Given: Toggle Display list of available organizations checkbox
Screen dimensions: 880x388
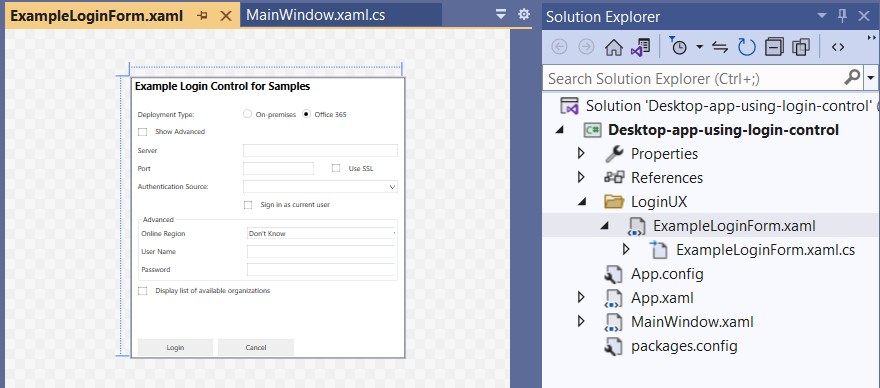Looking at the screenshot, I should click(143, 291).
